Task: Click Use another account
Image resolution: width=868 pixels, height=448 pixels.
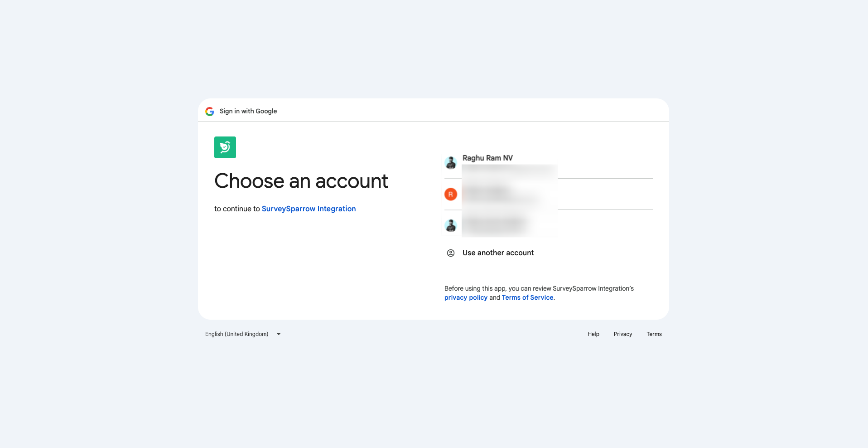Action: click(x=498, y=253)
